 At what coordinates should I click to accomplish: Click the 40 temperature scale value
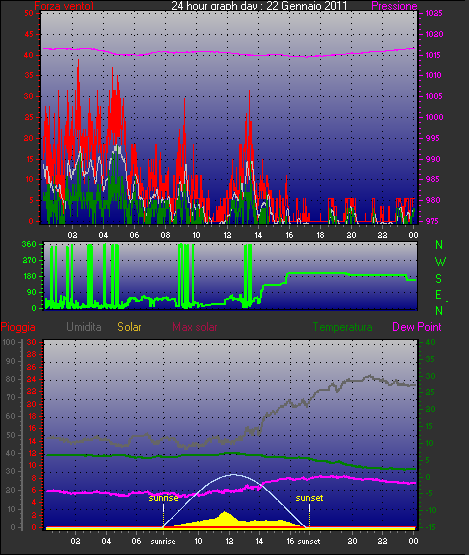tap(430, 342)
